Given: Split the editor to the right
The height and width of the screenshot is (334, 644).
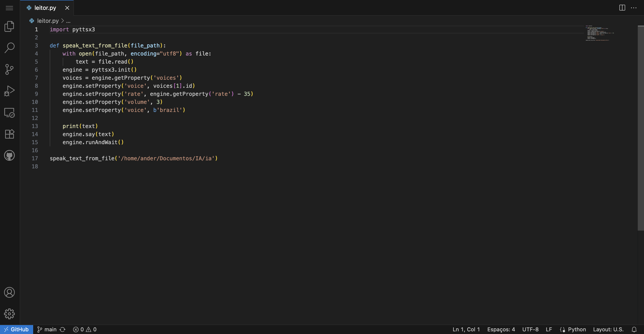Looking at the screenshot, I should click(622, 8).
